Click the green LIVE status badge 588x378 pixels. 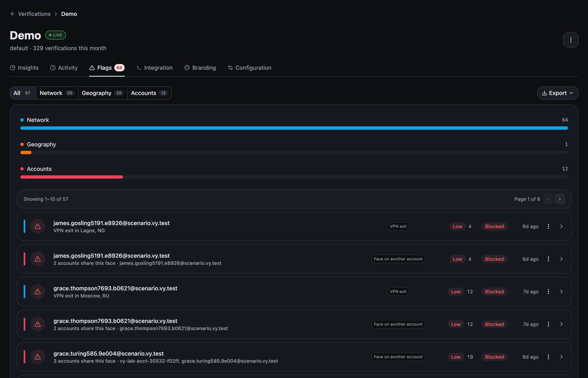[55, 35]
